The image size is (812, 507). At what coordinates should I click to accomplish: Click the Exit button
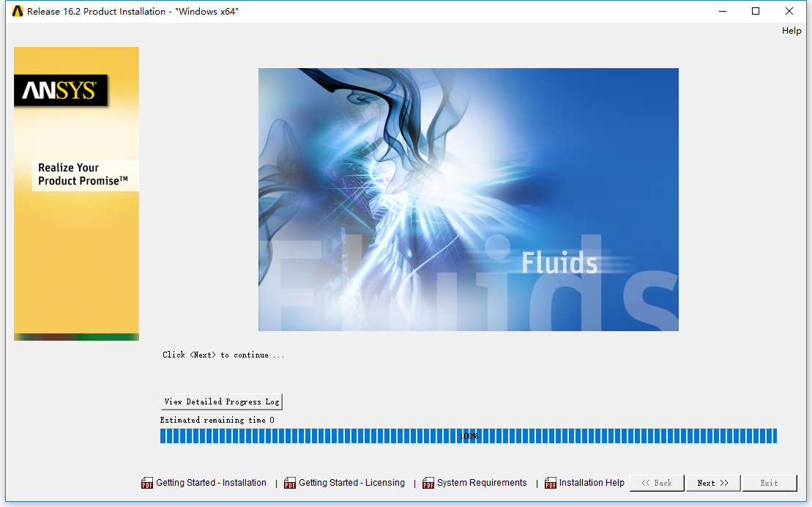(x=769, y=483)
